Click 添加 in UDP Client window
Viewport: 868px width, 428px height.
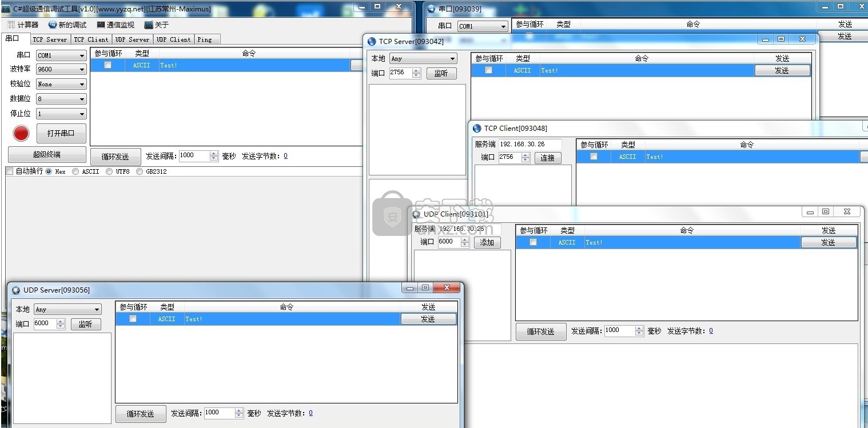[487, 242]
